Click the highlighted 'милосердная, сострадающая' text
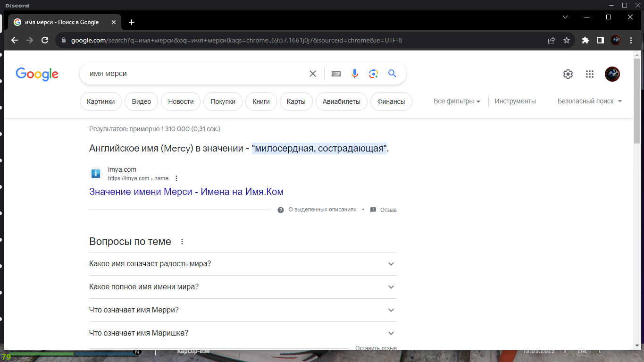The height and width of the screenshot is (362, 644). tap(319, 148)
